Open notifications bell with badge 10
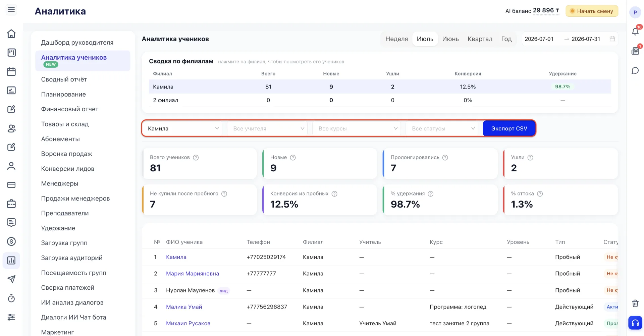 click(x=635, y=32)
